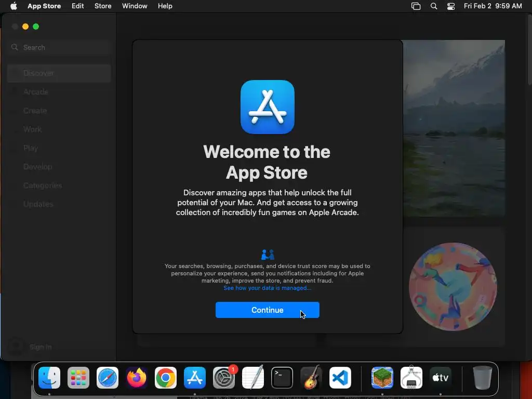Click the mountain lake featured image
The image size is (532, 399).
[x=454, y=128]
